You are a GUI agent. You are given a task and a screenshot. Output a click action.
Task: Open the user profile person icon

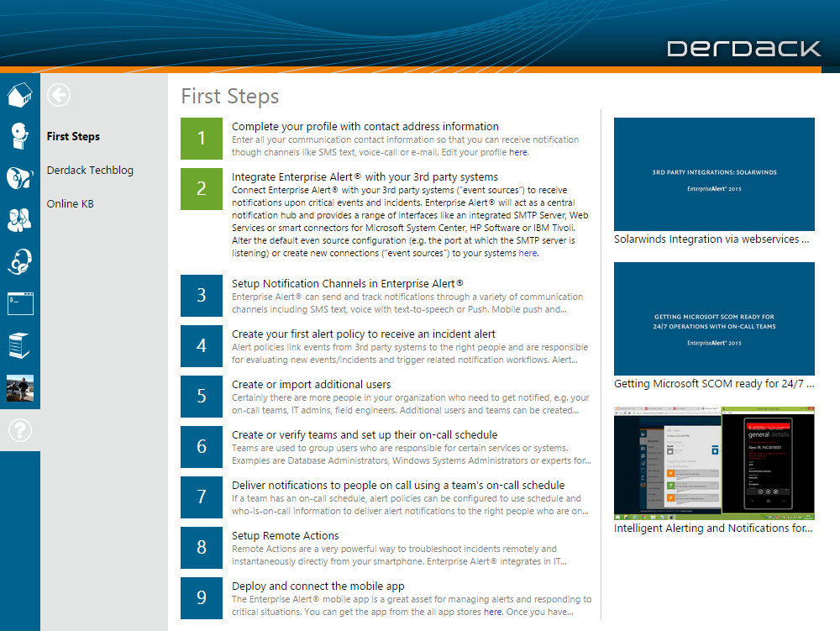[20, 136]
